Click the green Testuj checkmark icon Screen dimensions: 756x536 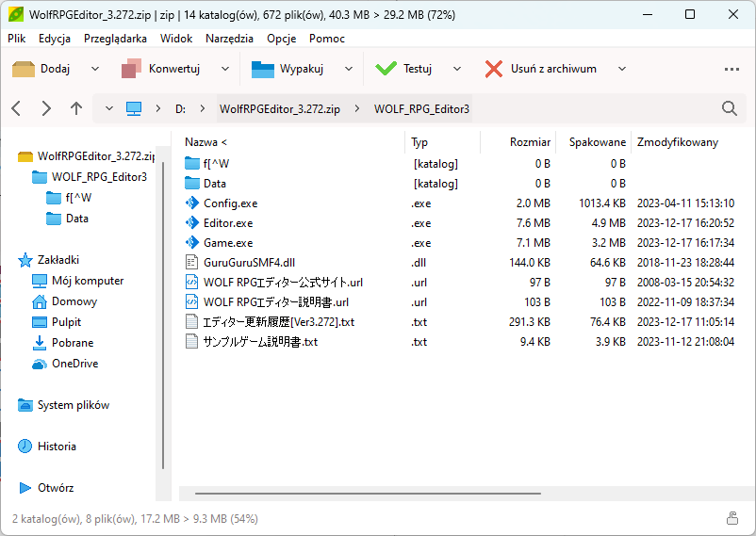[386, 69]
